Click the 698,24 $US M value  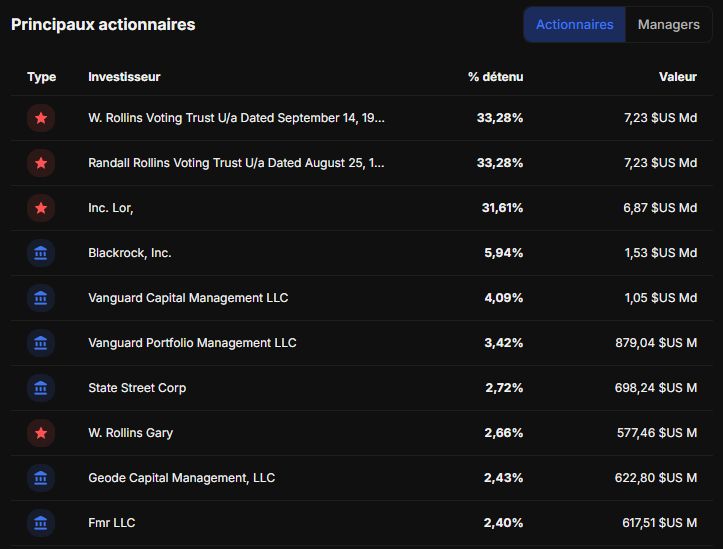pyautogui.click(x=656, y=388)
